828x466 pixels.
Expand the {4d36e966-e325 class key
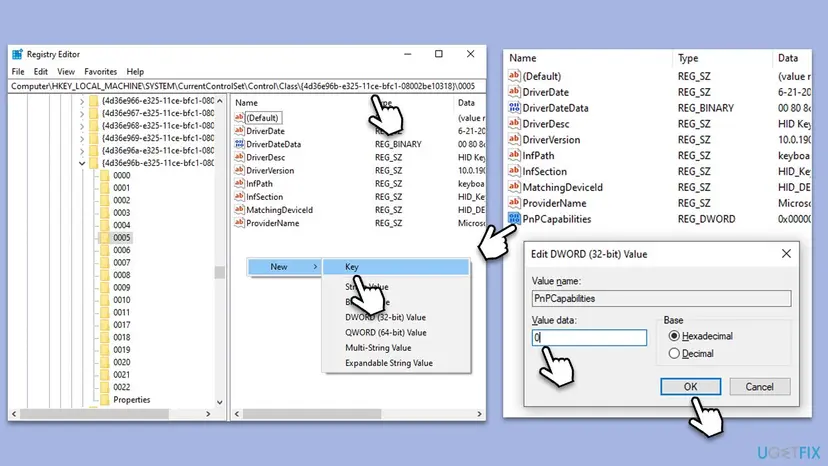[82, 100]
